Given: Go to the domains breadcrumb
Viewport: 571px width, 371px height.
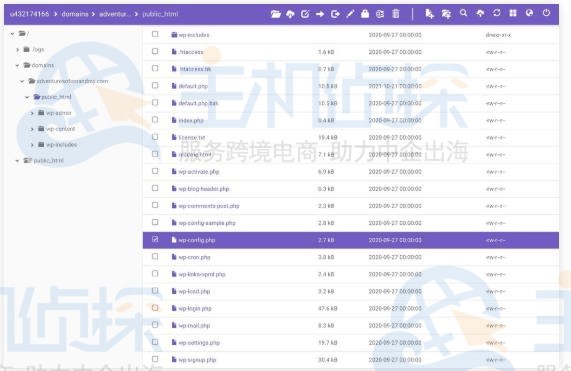Looking at the screenshot, I should point(75,14).
